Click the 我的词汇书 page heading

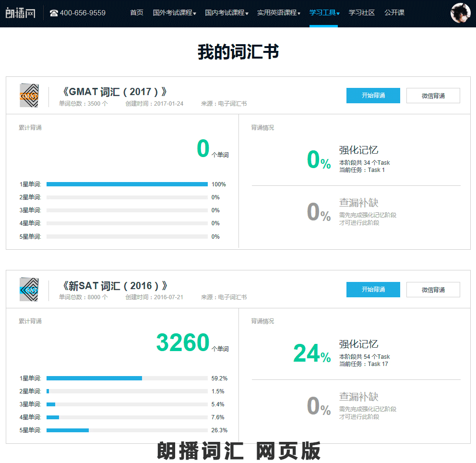point(238,51)
